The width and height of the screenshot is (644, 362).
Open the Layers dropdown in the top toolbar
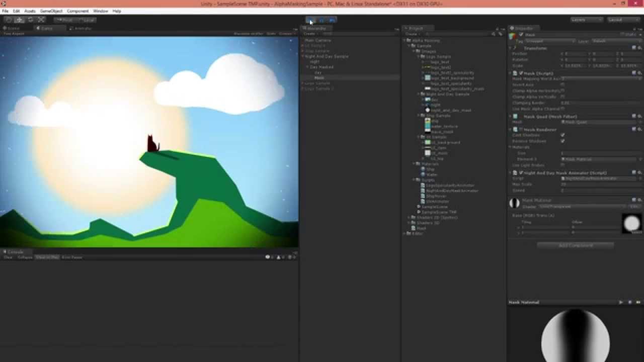(x=587, y=19)
